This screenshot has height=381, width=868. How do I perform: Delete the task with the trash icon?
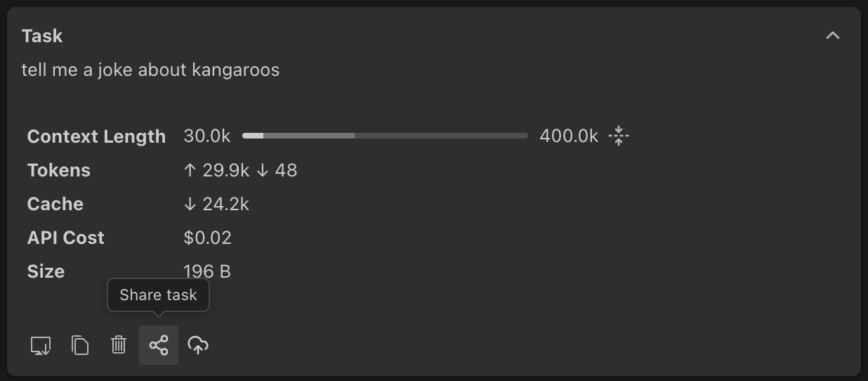119,345
